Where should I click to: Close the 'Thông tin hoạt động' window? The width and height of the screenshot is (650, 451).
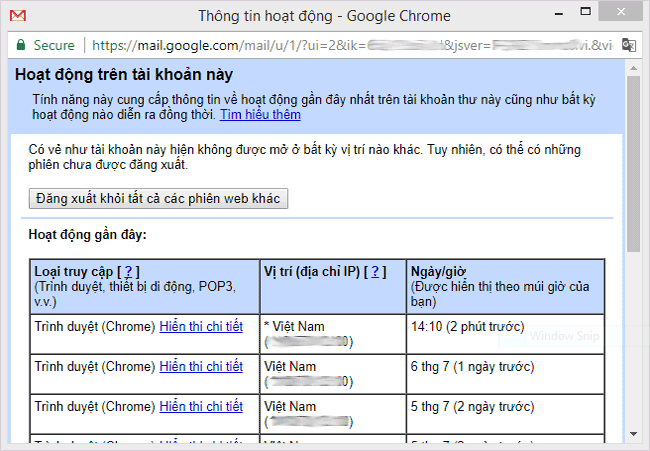(621, 12)
